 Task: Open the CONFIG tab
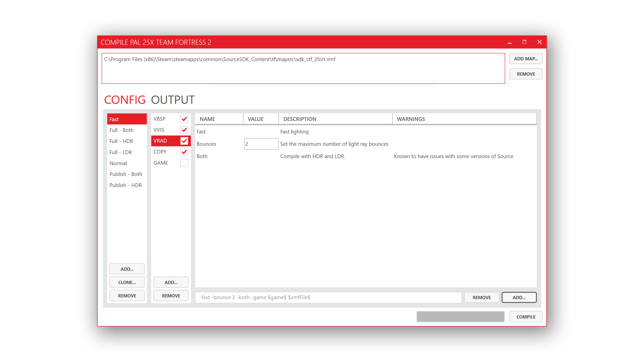125,100
